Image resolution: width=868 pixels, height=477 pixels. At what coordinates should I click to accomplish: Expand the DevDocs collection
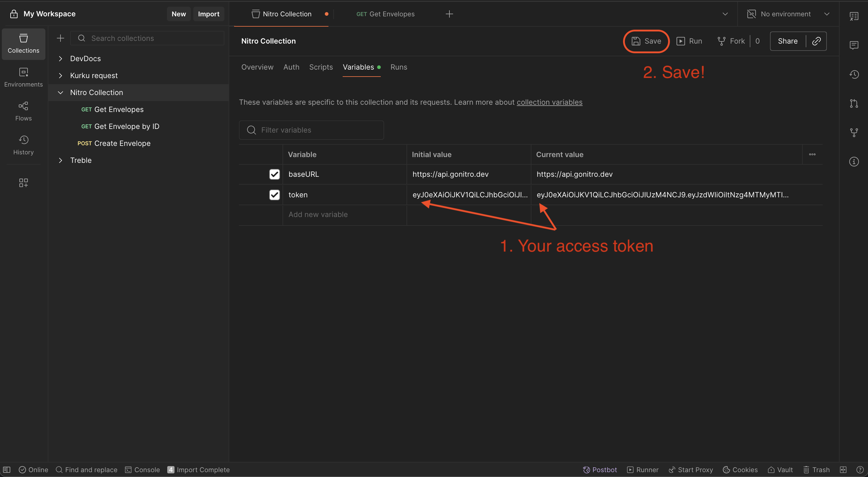(x=61, y=59)
